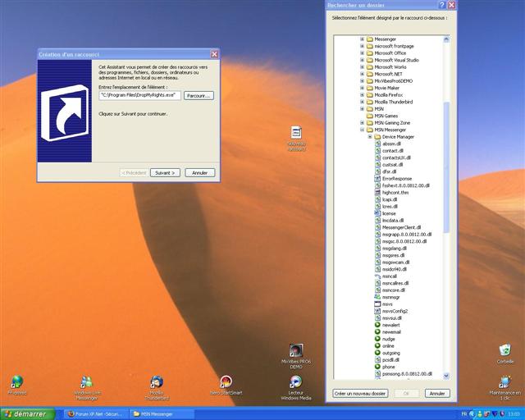The width and height of the screenshot is (525, 420).
Task: Collapse the MSN Messenger folder
Action: point(362,130)
